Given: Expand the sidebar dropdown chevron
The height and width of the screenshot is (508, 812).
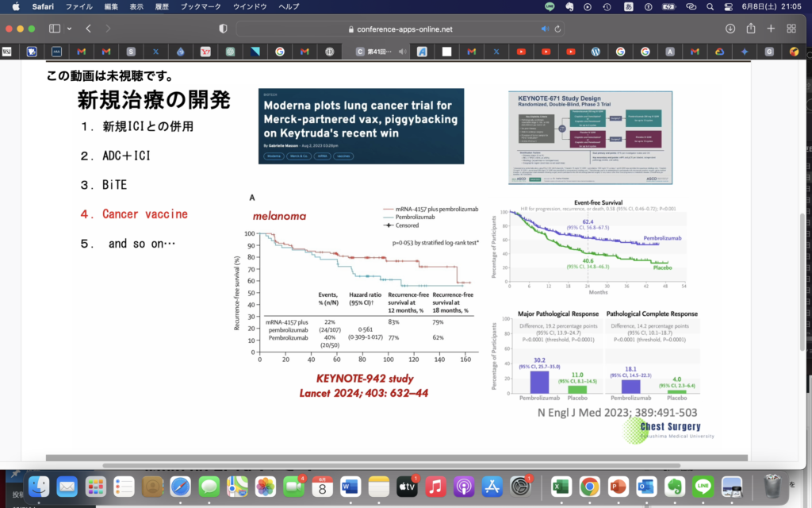Looking at the screenshot, I should pyautogui.click(x=70, y=29).
